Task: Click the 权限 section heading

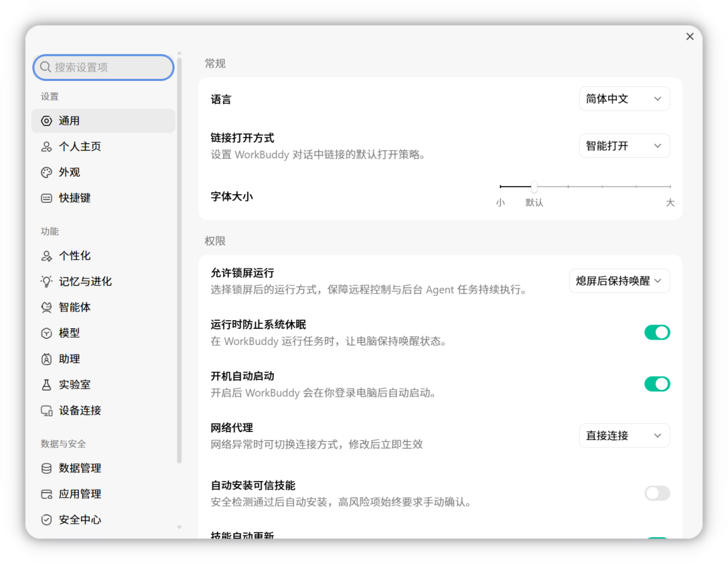Action: click(x=215, y=241)
